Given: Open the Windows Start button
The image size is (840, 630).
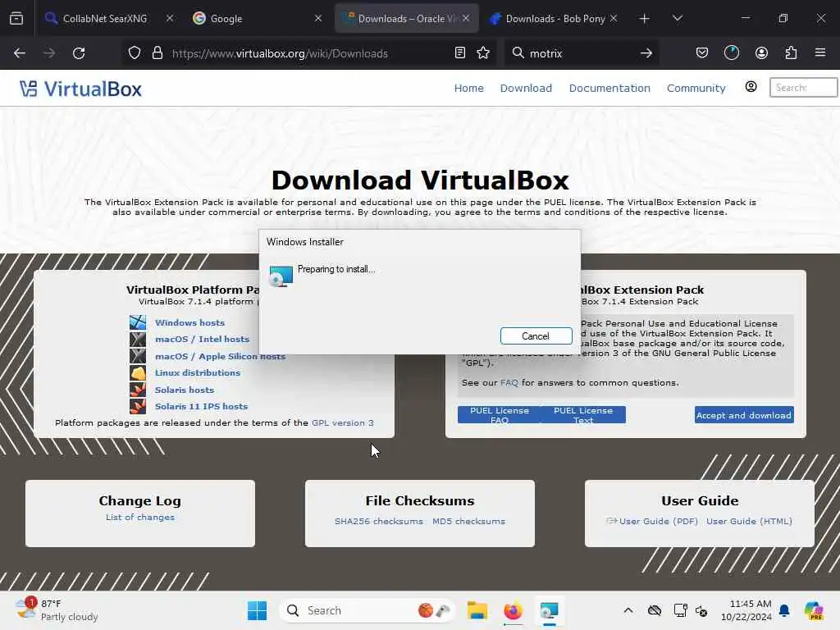Looking at the screenshot, I should point(257,610).
